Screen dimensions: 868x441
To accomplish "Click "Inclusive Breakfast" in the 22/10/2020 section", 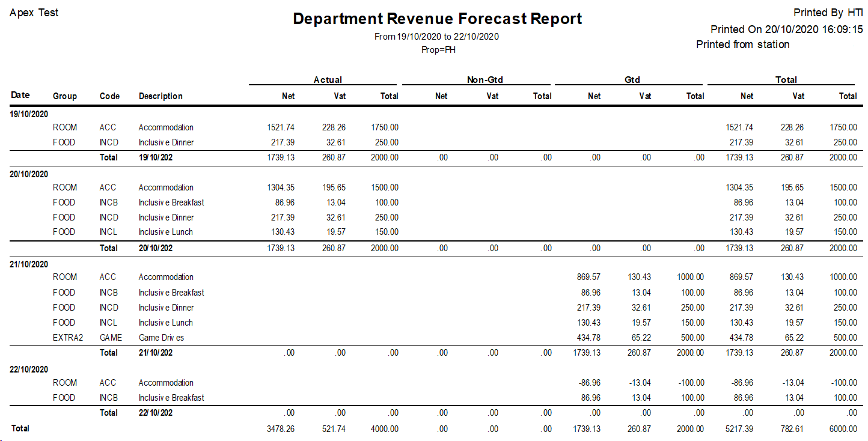I will [x=171, y=398].
